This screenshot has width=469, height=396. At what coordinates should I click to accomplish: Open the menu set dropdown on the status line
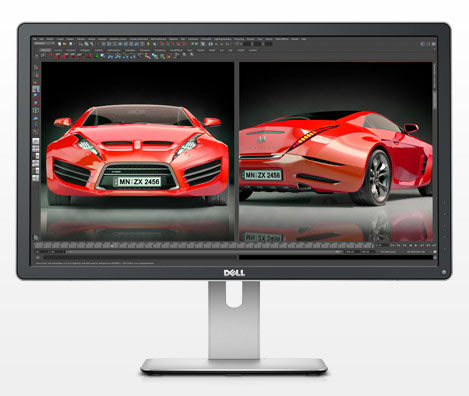tap(44, 44)
